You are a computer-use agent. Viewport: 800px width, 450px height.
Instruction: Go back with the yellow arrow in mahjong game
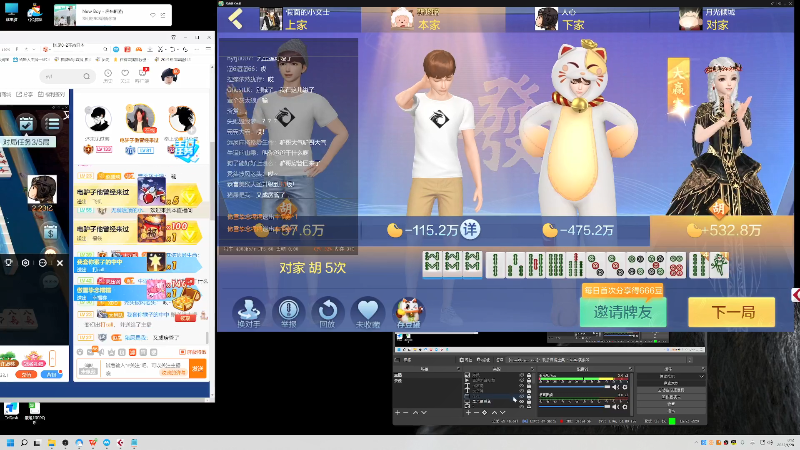(235, 19)
